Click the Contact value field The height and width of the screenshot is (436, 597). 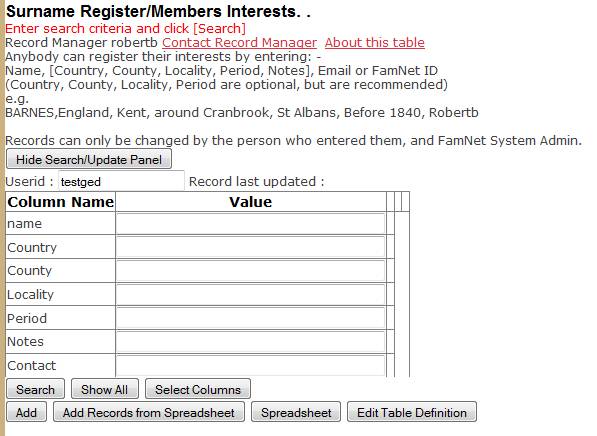coord(251,365)
